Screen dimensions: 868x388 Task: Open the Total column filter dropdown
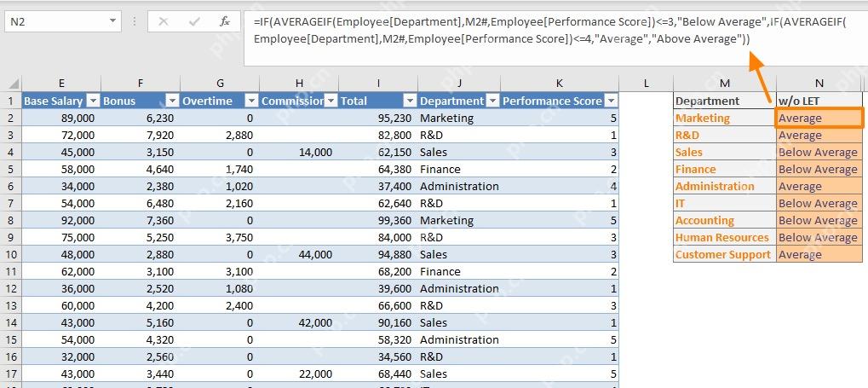click(x=411, y=101)
